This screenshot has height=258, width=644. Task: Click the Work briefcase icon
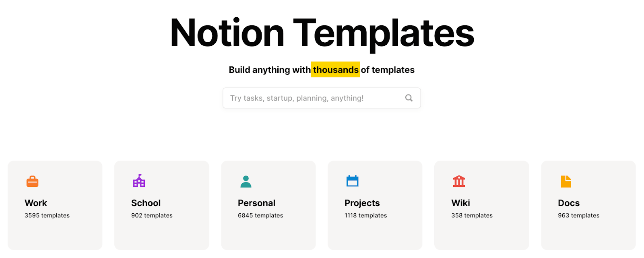click(33, 181)
